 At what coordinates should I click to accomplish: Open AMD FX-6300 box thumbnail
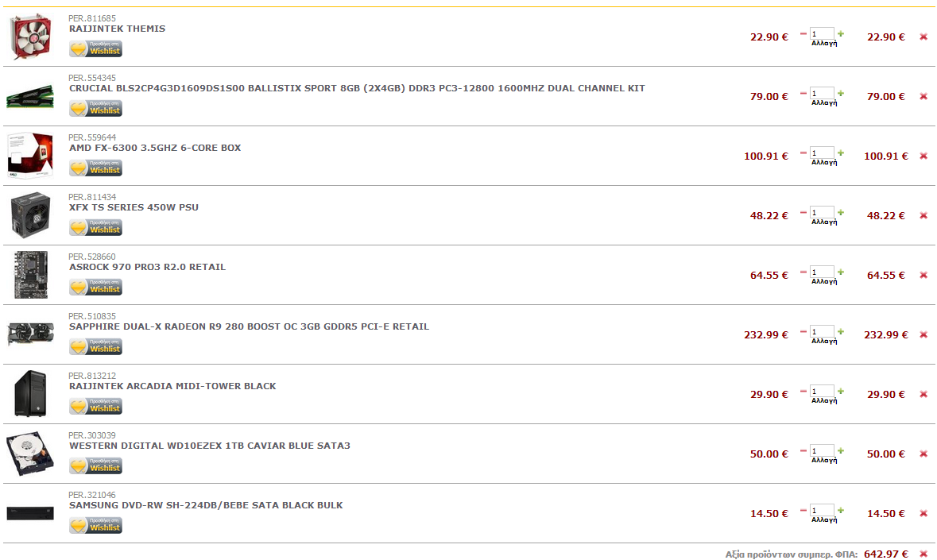click(30, 156)
